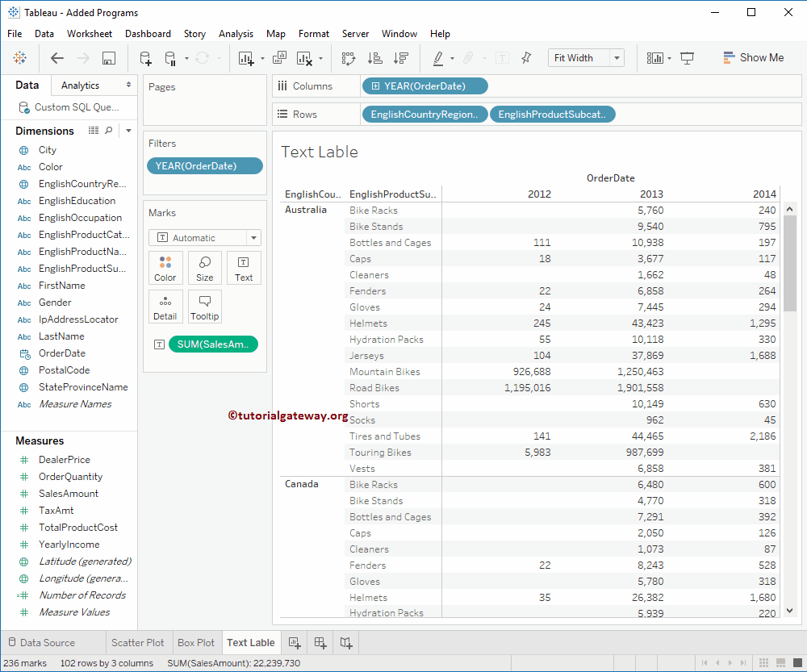Click the Clear sheet toolbar icon
The width and height of the screenshot is (807, 672).
click(x=304, y=58)
